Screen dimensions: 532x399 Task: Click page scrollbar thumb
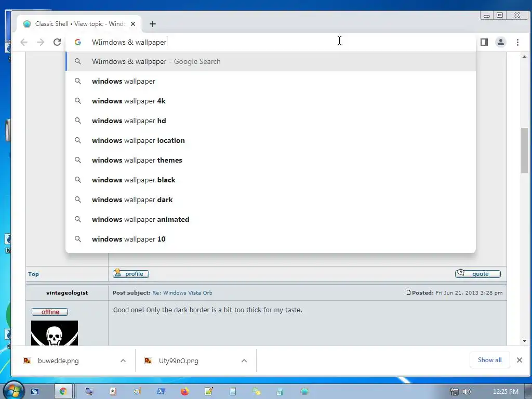525,150
